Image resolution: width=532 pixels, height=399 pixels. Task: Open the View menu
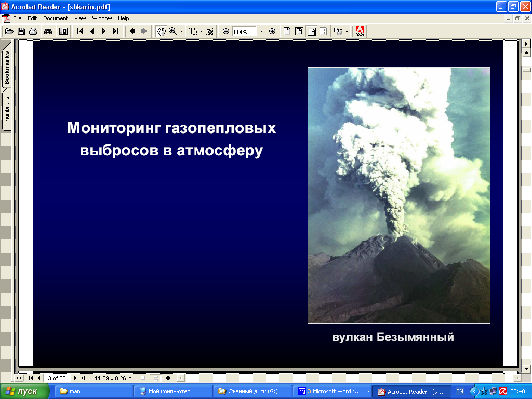tap(80, 18)
